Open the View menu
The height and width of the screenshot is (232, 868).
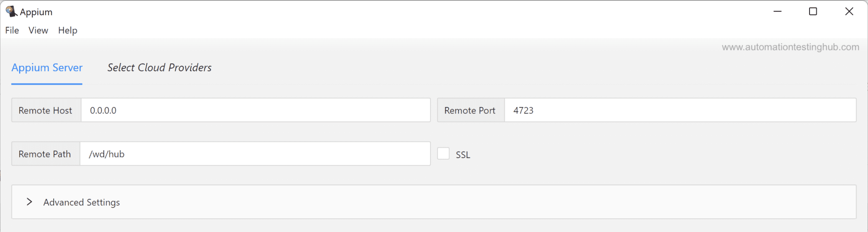pos(38,30)
